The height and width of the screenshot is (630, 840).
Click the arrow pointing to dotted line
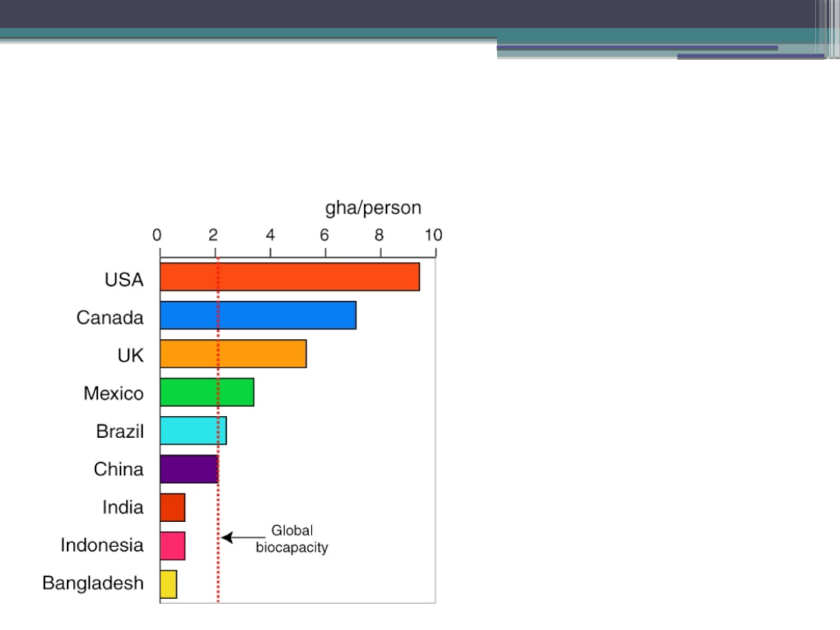pyautogui.click(x=243, y=537)
